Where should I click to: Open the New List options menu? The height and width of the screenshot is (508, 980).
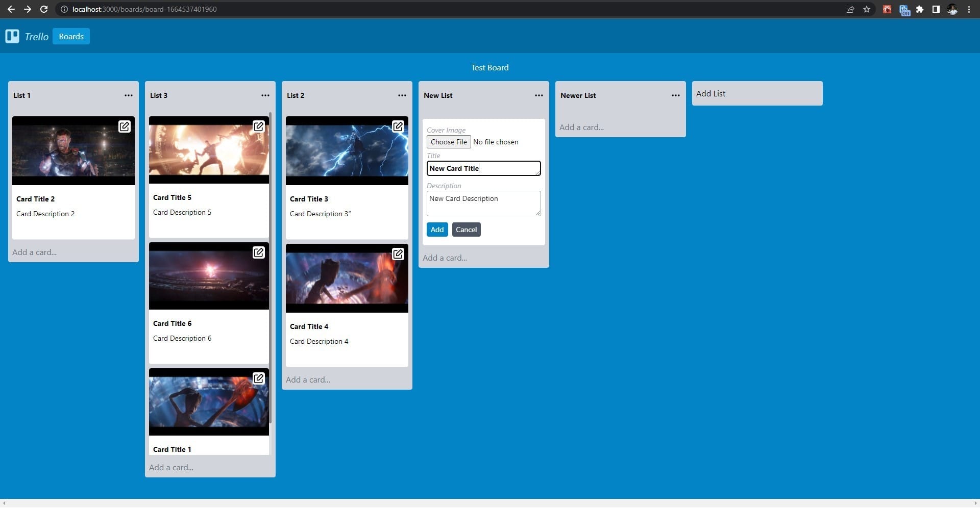click(539, 95)
